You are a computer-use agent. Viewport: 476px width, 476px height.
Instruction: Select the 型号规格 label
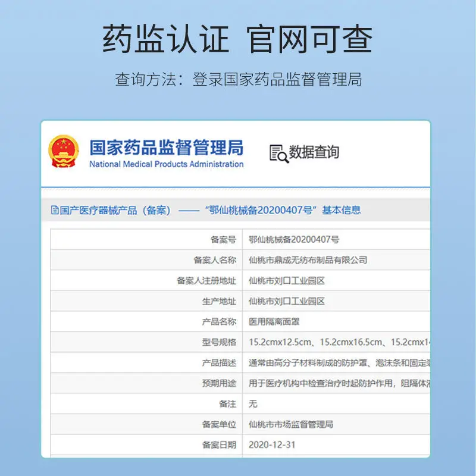tap(219, 342)
